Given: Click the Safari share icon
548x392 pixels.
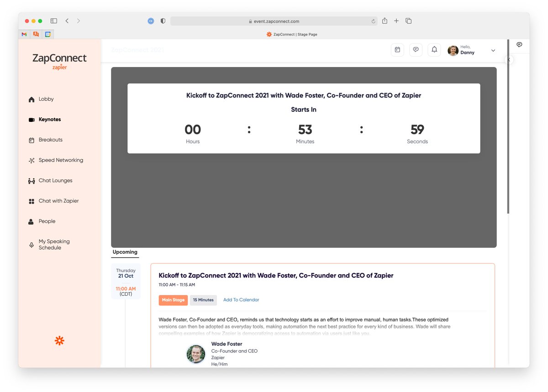Looking at the screenshot, I should coord(385,21).
